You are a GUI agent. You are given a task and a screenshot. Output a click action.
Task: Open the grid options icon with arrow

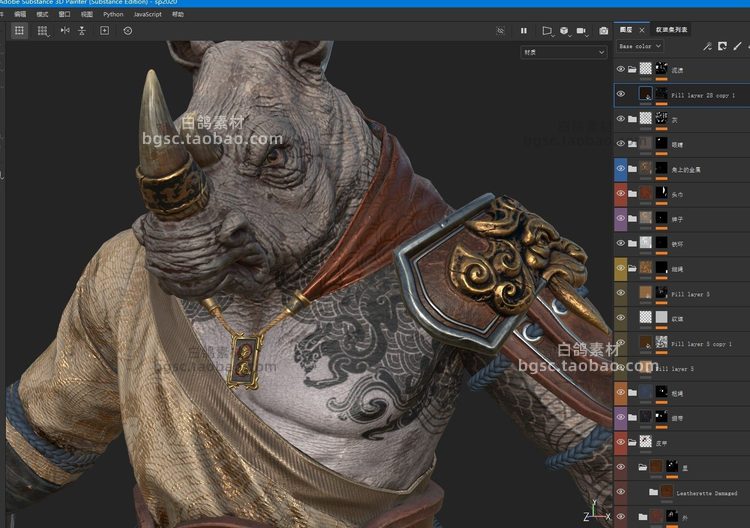[x=43, y=31]
